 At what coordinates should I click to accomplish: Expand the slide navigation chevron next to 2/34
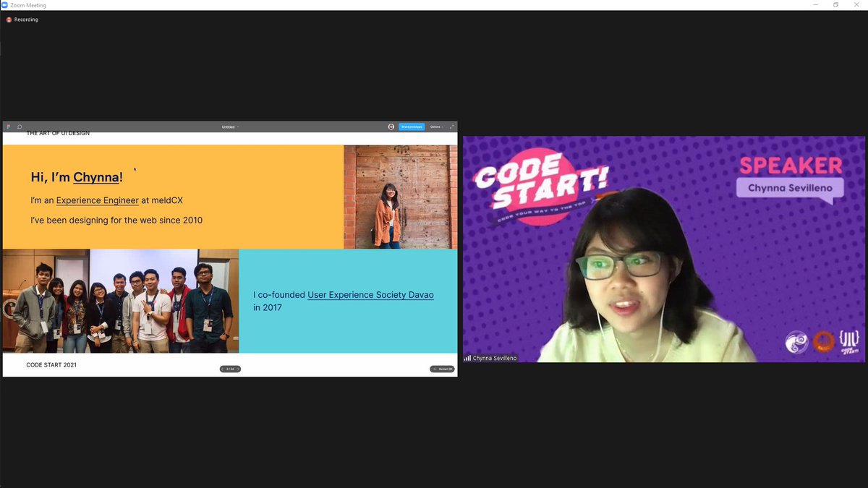tap(239, 368)
